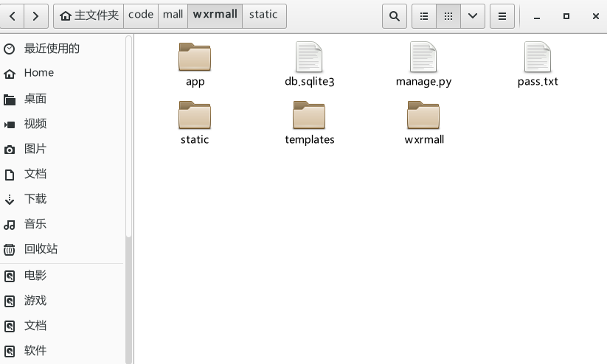Navigate to code in path bar
The width and height of the screenshot is (607, 364).
point(141,16)
